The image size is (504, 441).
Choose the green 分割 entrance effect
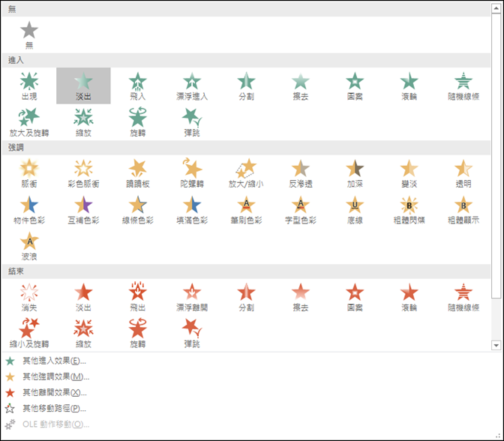(246, 85)
